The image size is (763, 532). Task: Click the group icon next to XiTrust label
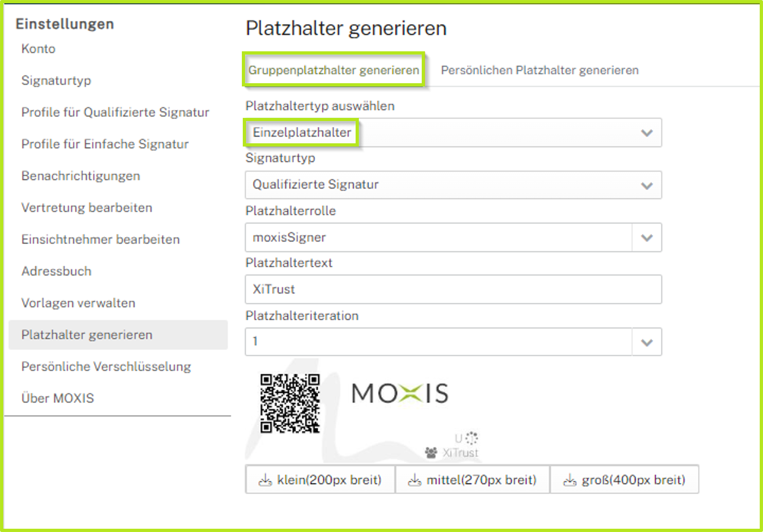click(431, 452)
